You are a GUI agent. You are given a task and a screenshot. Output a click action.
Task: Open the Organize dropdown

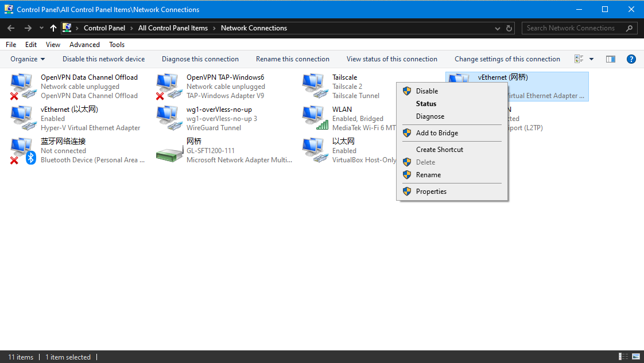[x=28, y=59]
